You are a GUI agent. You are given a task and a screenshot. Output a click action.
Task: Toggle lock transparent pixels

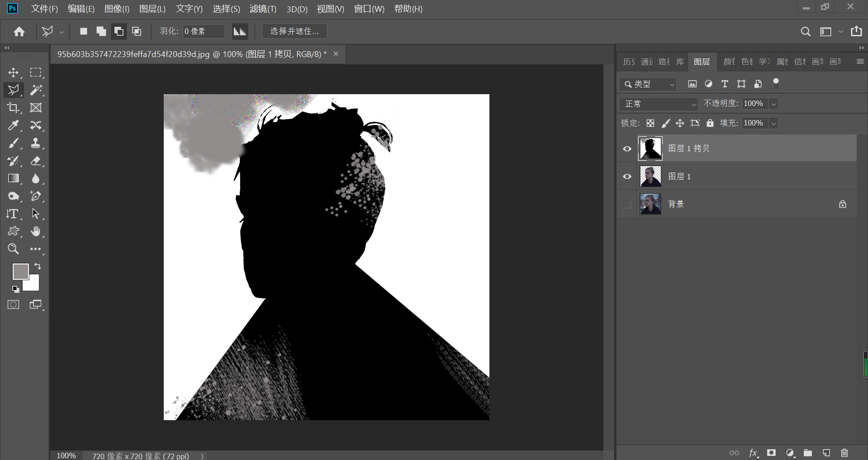(x=650, y=123)
